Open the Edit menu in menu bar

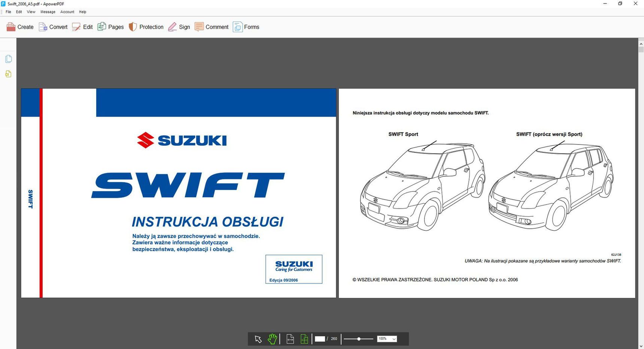click(19, 12)
